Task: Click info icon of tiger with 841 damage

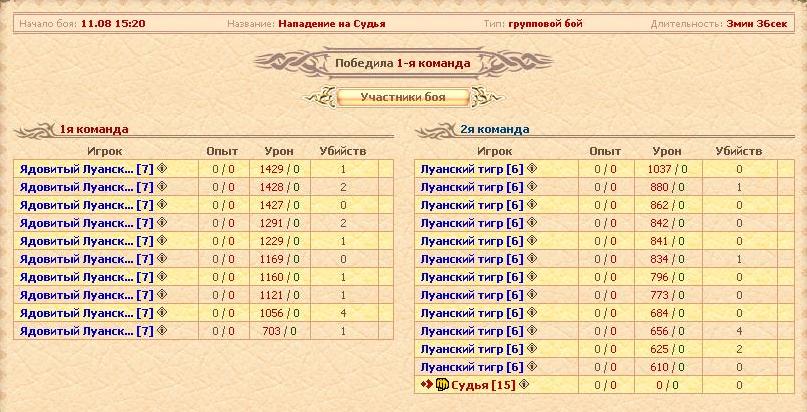Action: (x=532, y=240)
